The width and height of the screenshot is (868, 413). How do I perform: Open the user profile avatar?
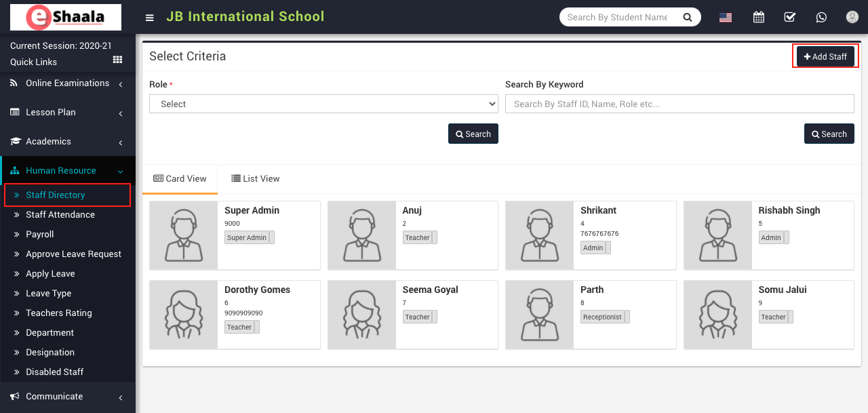pyautogui.click(x=852, y=18)
